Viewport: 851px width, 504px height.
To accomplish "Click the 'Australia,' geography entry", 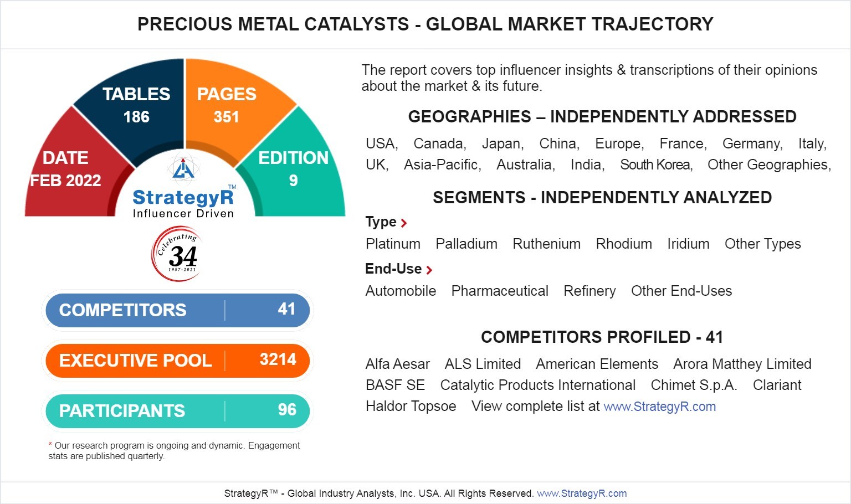I will [x=526, y=165].
